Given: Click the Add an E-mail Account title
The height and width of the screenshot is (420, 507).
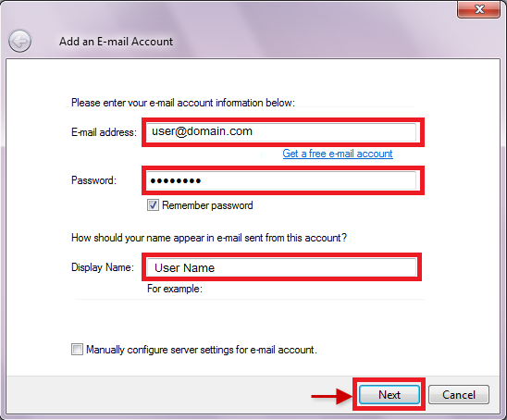Looking at the screenshot, I should (x=116, y=42).
